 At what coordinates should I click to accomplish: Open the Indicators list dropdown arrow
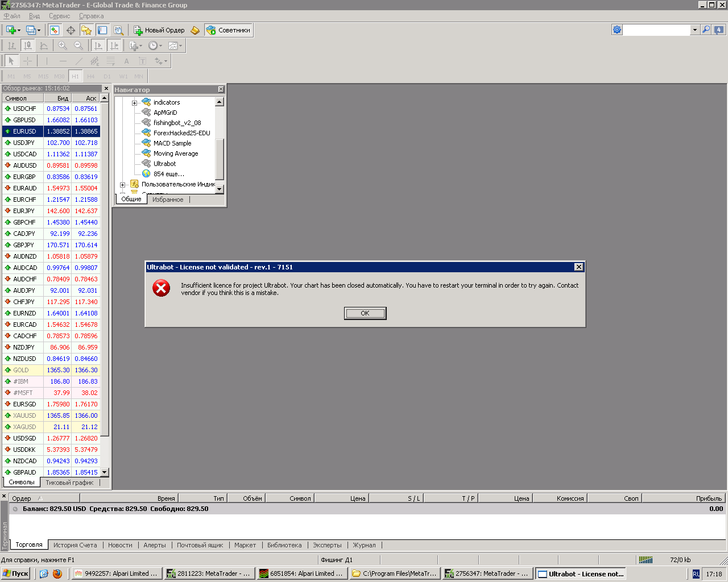[140, 45]
